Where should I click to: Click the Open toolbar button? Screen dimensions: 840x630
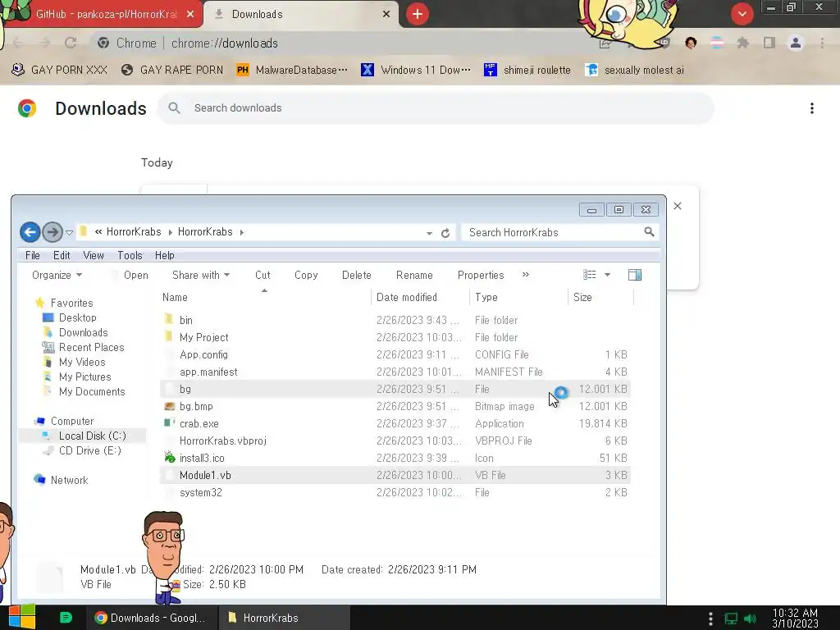[135, 275]
